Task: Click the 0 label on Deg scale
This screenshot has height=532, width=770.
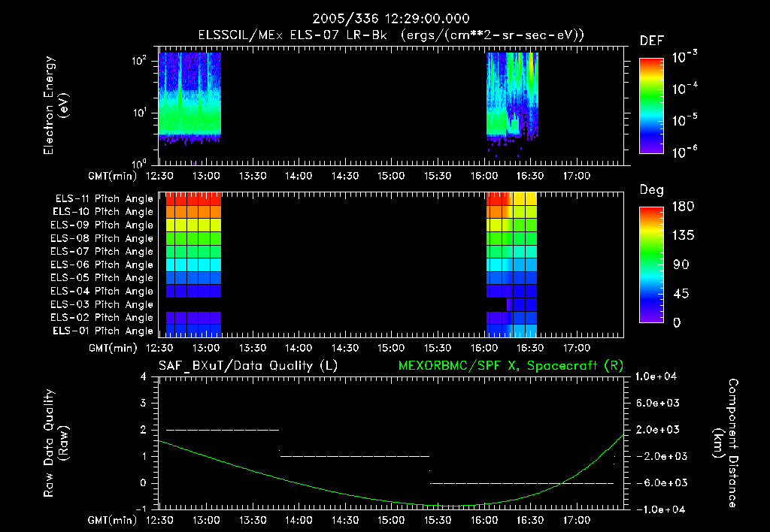Action: tap(677, 322)
